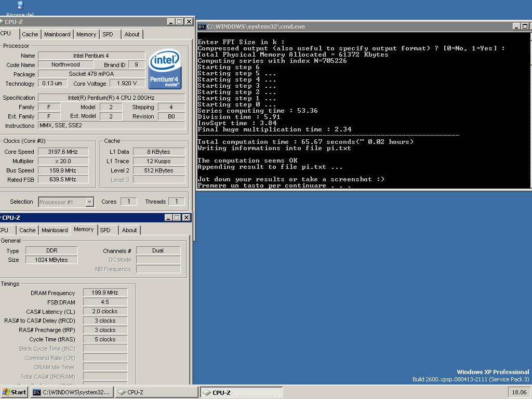Viewport: 532px width, 399px height.
Task: Click the FSB:DRAM ratio 4:5
Action: (105, 302)
